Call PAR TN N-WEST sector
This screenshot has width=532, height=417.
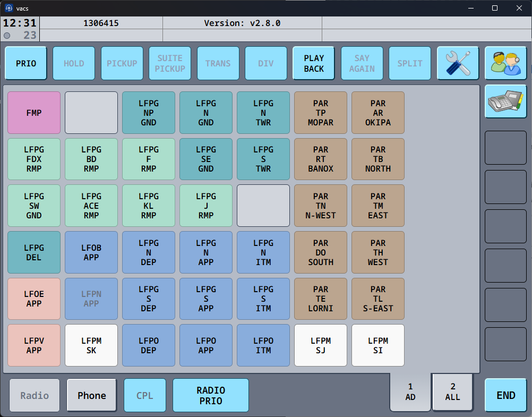321,206
